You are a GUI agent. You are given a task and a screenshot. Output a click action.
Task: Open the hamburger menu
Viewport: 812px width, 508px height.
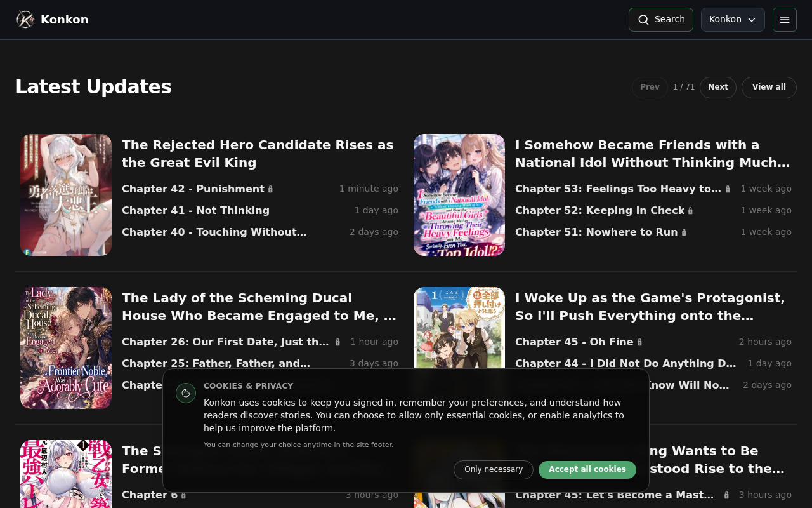click(785, 20)
